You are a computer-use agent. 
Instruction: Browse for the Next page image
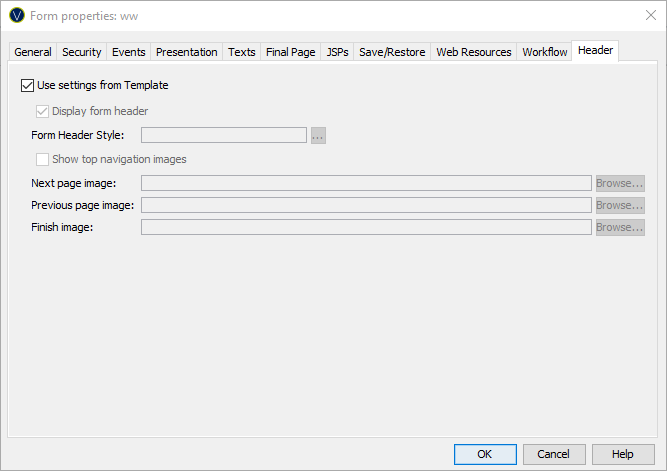pos(620,183)
